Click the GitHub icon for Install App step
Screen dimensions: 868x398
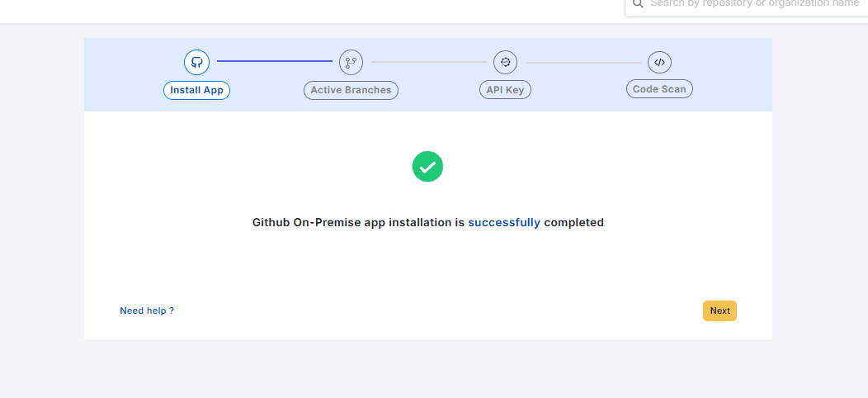pos(196,62)
